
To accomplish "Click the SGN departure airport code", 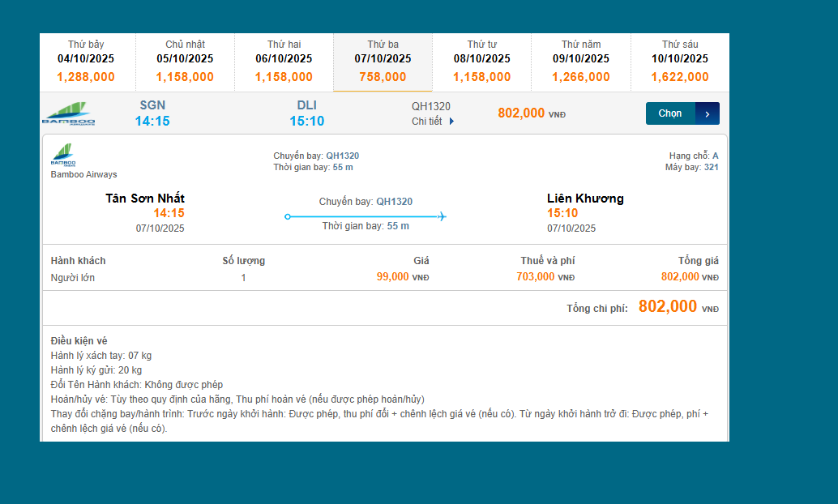I will [x=152, y=105].
